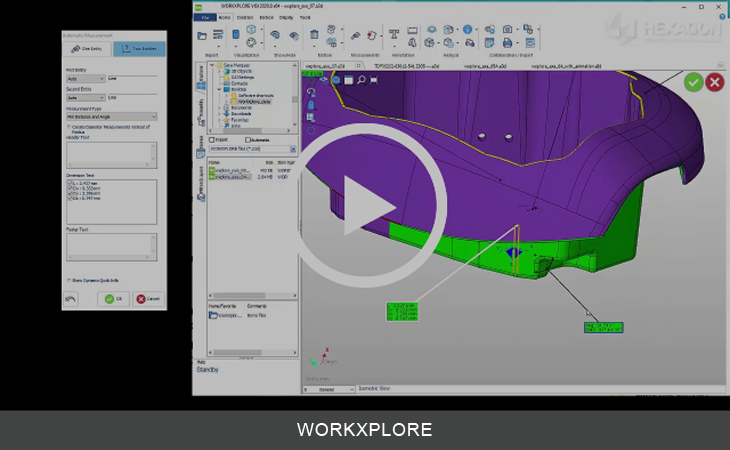
Task: Click the undo arrow in measurement dialog
Action: click(71, 299)
